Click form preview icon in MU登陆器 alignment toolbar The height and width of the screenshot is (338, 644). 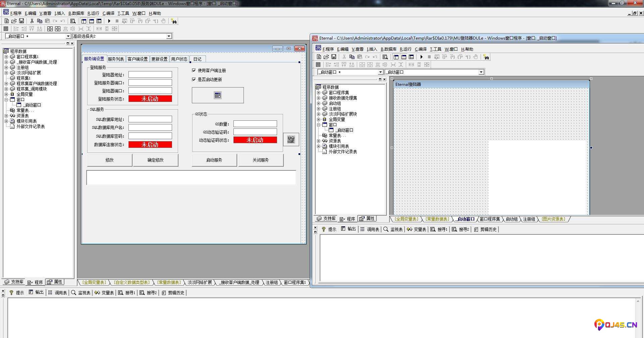(318, 64)
